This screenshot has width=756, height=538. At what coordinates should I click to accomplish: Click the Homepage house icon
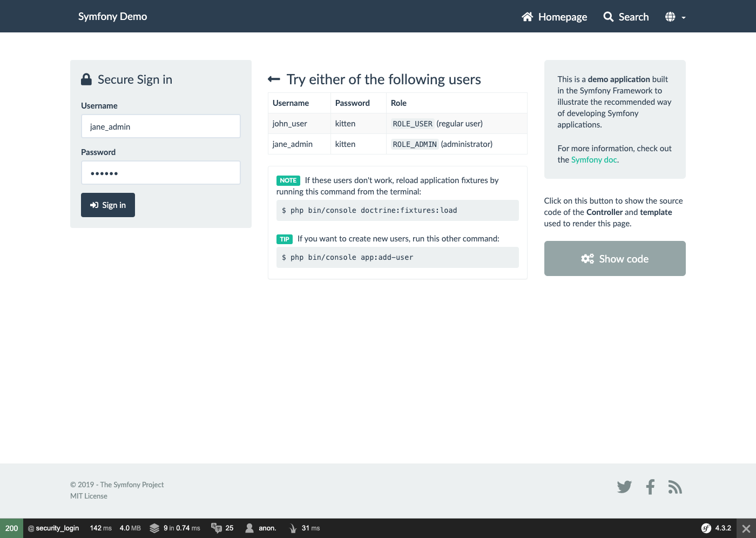pos(528,17)
